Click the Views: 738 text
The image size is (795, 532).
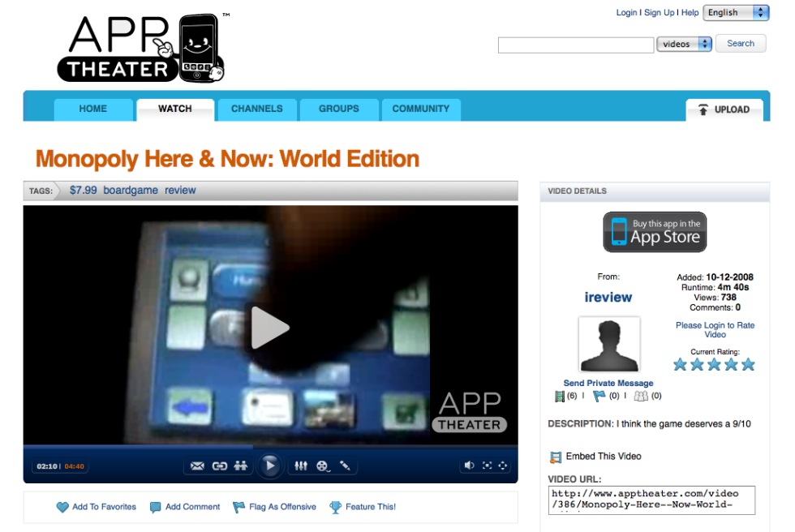[x=715, y=298]
